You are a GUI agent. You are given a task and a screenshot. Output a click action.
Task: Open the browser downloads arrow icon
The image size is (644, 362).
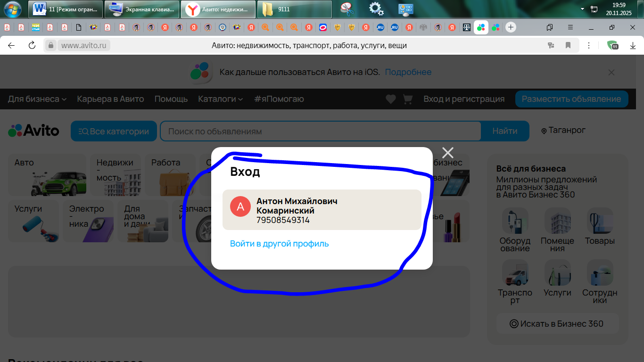coord(633,45)
